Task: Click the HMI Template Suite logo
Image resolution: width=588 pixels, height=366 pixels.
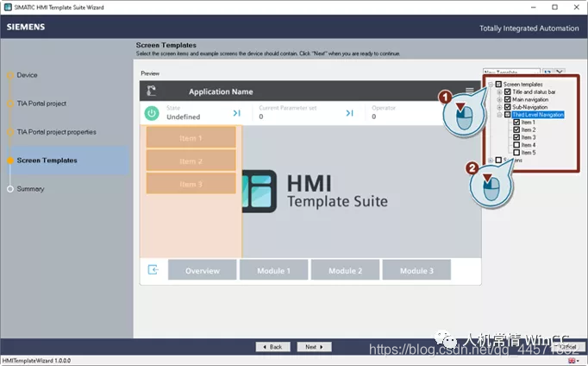Action: pyautogui.click(x=314, y=192)
